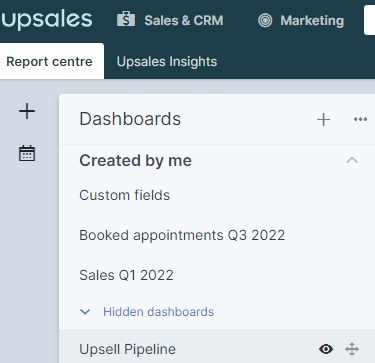Screen dimensions: 375x363
Task: Open Booked appointments Q3 2022 dashboard
Action: pos(182,235)
